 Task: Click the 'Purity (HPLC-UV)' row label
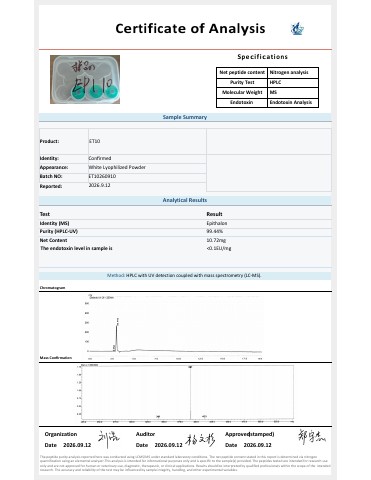[59, 231]
